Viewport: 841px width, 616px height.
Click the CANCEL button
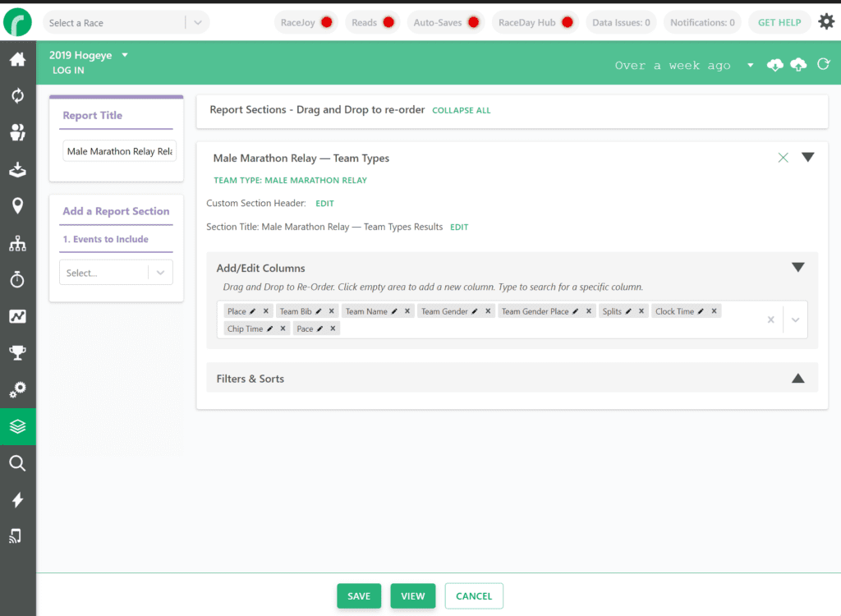(x=474, y=595)
